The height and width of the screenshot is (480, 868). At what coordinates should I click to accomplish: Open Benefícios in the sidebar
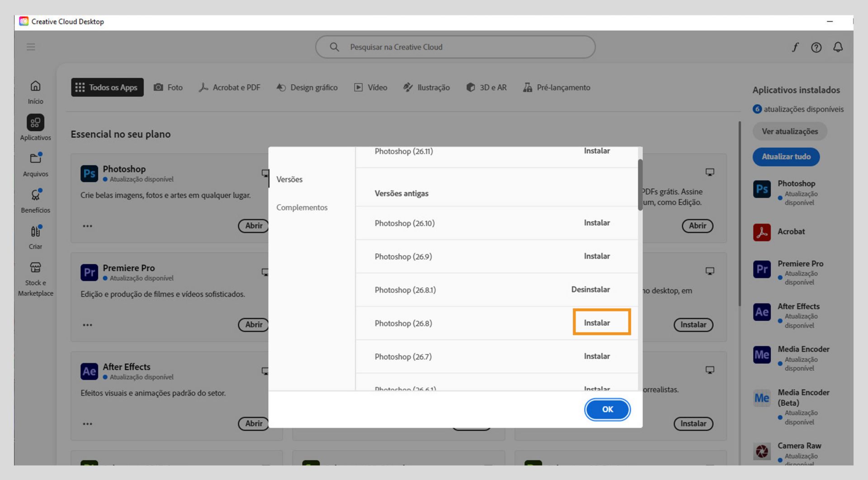(35, 201)
